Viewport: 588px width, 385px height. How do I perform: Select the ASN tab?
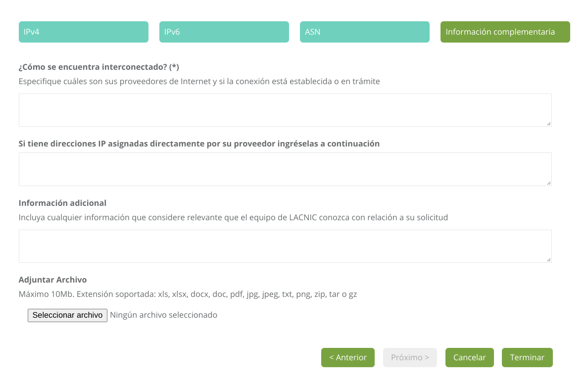tap(364, 32)
